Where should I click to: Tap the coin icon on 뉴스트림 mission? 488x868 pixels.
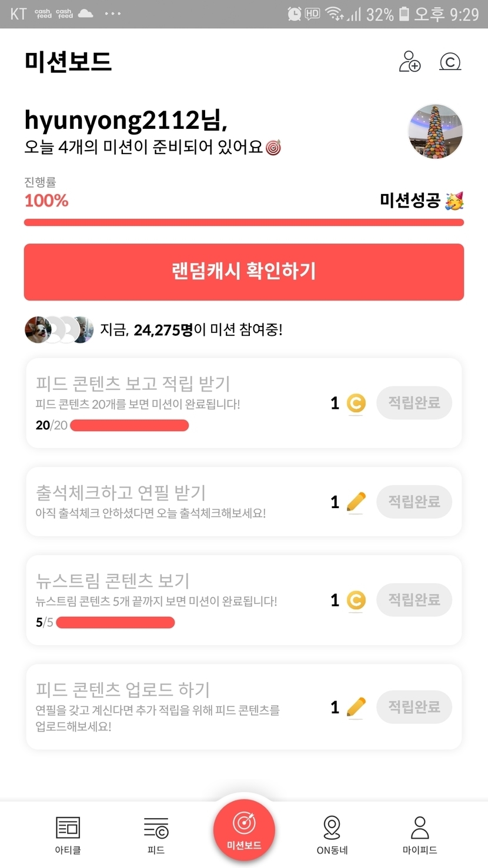(356, 600)
